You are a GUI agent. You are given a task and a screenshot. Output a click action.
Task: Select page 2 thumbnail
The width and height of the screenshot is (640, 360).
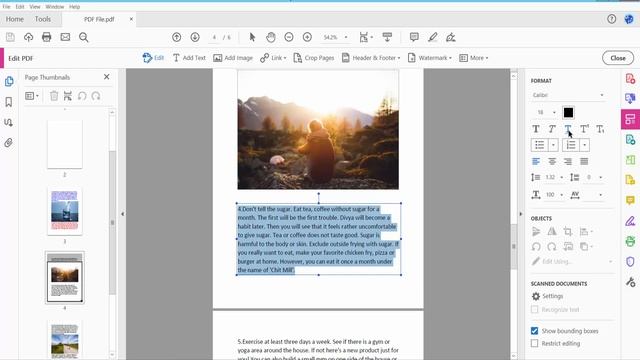64,144
